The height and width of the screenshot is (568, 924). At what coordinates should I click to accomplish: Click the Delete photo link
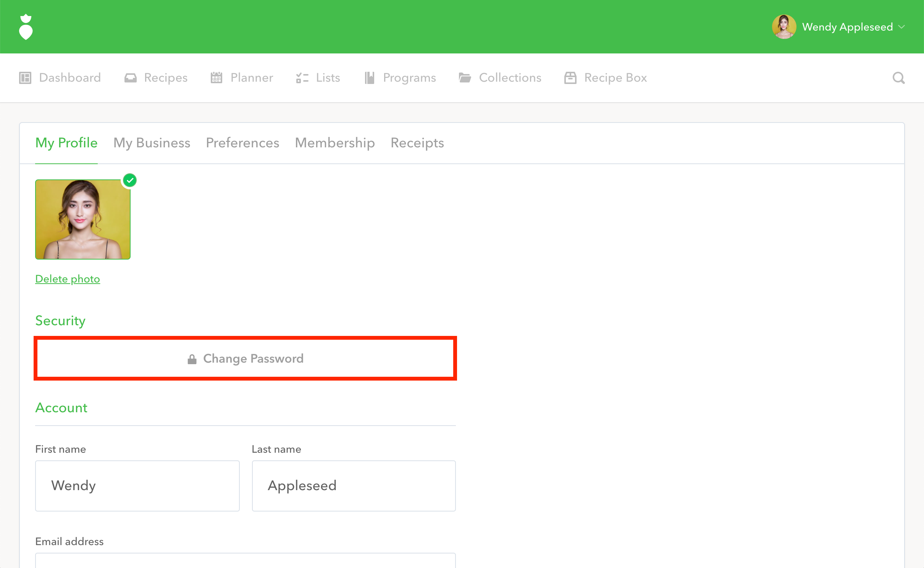coord(68,279)
